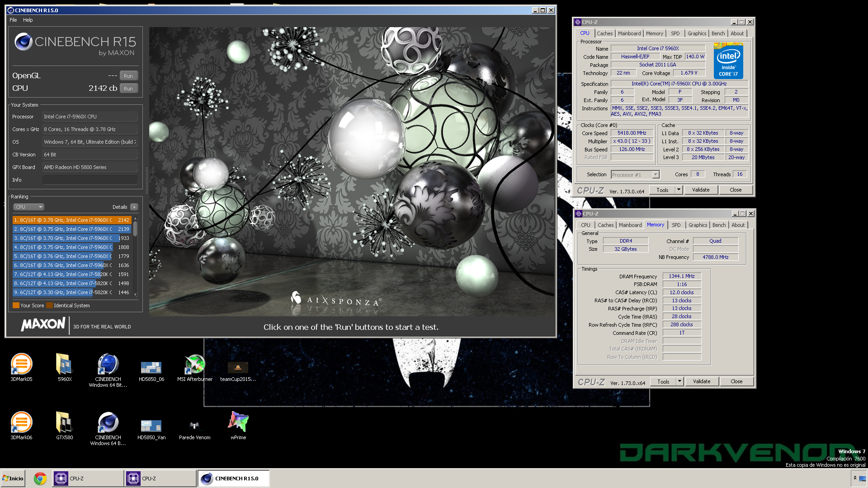This screenshot has height=488, width=868.
Task: Click the ranking list vertical scrollbar
Action: 135,256
